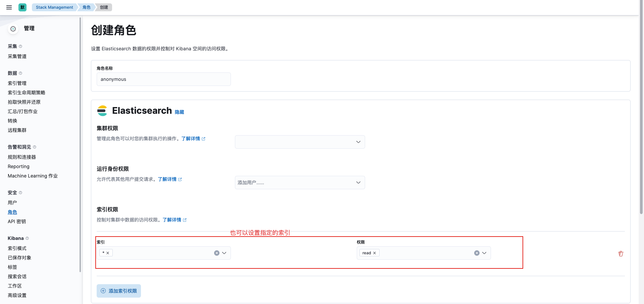Open 用户 in sidebar

[x=12, y=203]
